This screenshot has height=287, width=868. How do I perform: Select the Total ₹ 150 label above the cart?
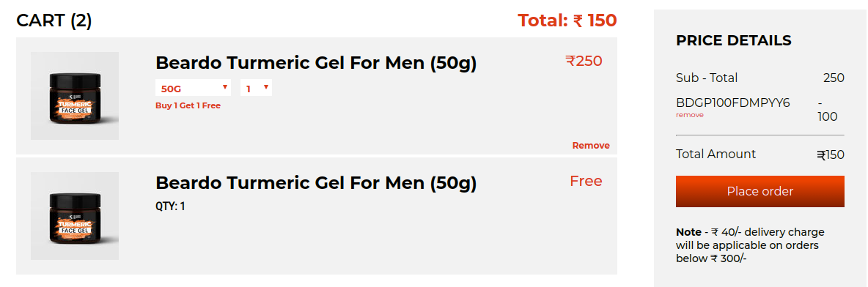point(567,21)
